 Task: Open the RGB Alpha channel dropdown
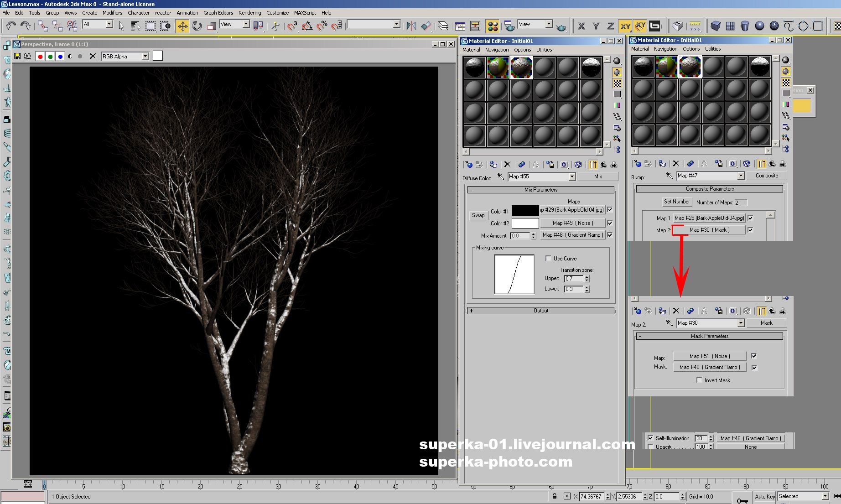click(145, 56)
